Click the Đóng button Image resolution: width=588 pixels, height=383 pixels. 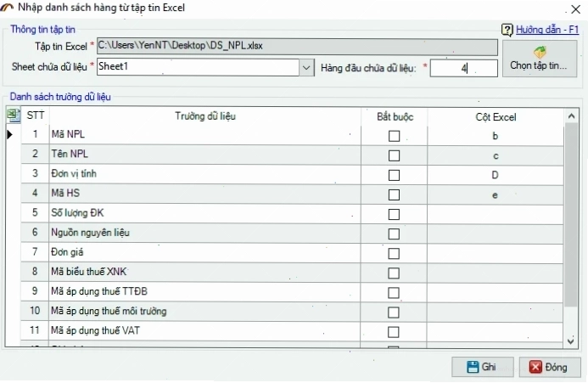coord(549,367)
